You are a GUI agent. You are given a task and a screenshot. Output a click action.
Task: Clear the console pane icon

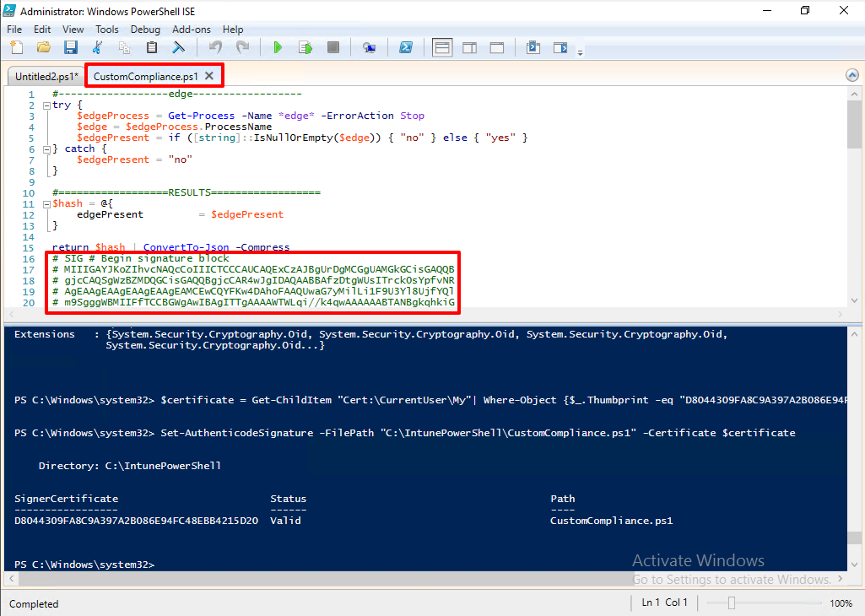(x=179, y=47)
